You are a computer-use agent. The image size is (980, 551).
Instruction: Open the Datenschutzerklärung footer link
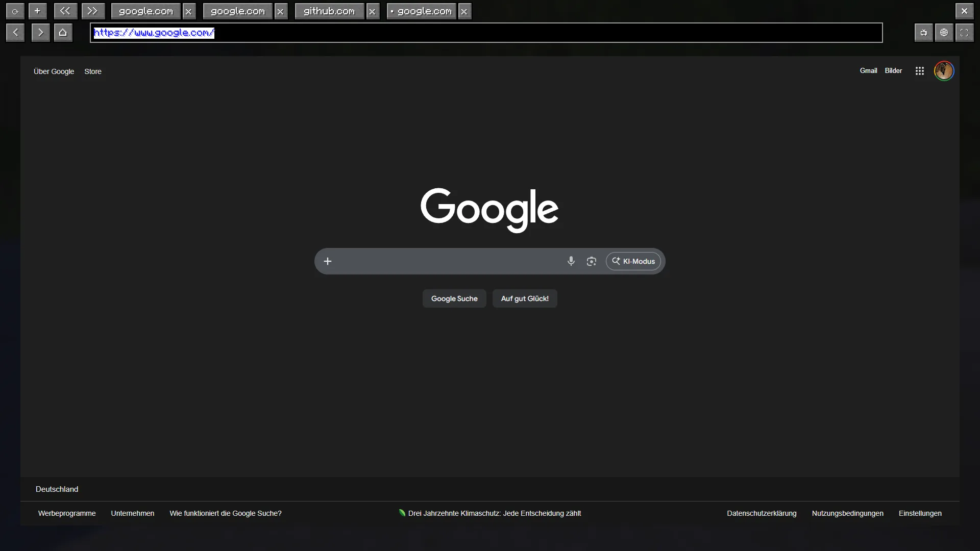[x=762, y=513]
